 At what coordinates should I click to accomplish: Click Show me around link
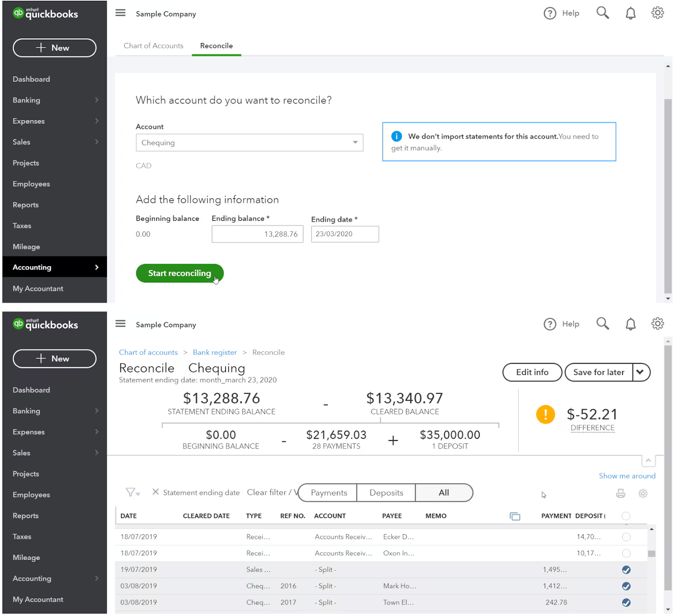click(x=627, y=476)
